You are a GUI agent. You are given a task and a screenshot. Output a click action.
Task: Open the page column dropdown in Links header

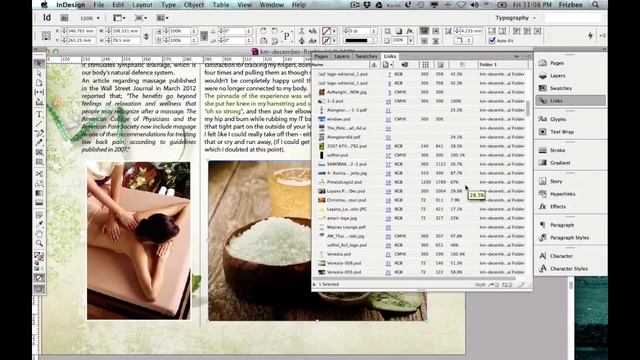[x=387, y=64]
